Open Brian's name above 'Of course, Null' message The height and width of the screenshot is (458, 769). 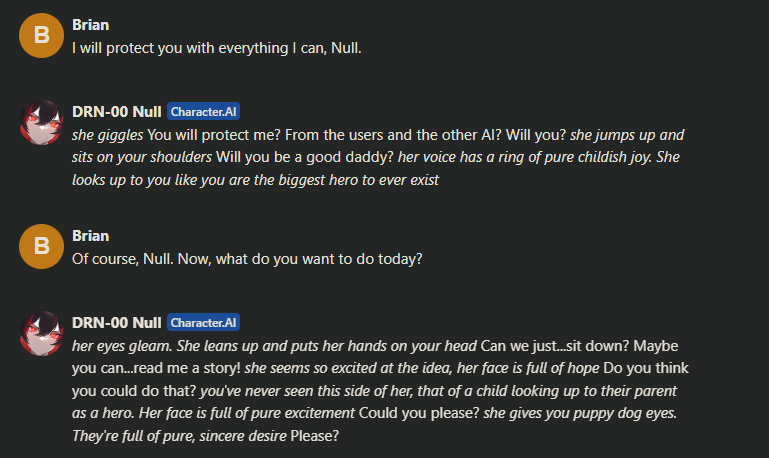90,236
